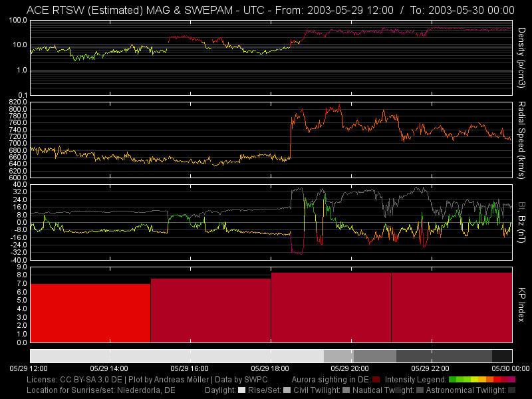Click the '10.0' density axis value
Image resolution: width=532 pixels, height=399 pixels.
pos(20,45)
